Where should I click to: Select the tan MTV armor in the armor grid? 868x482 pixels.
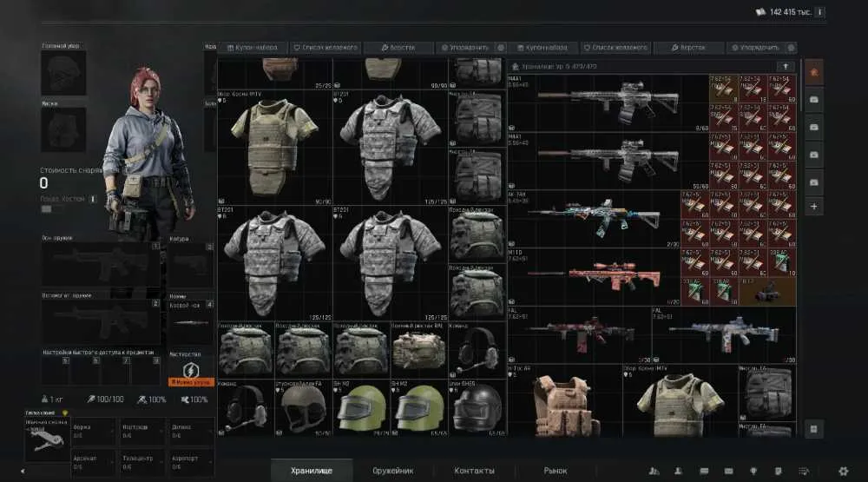pos(274,148)
